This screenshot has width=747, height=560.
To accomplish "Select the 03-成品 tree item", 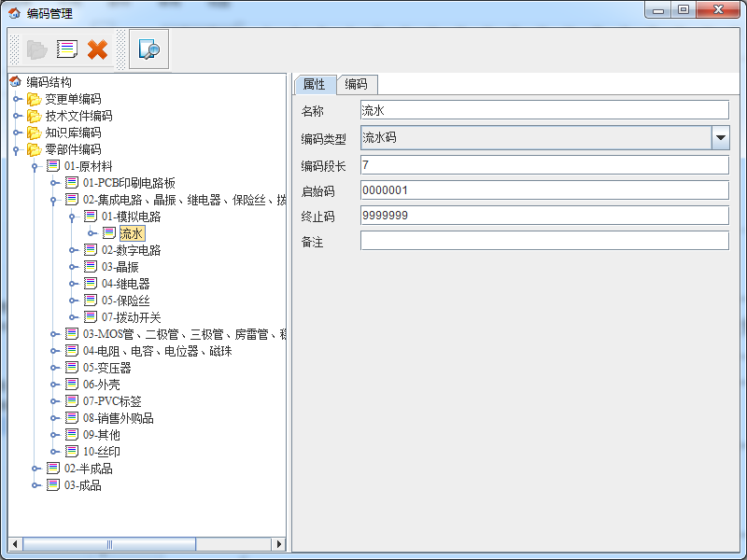I will (x=83, y=485).
